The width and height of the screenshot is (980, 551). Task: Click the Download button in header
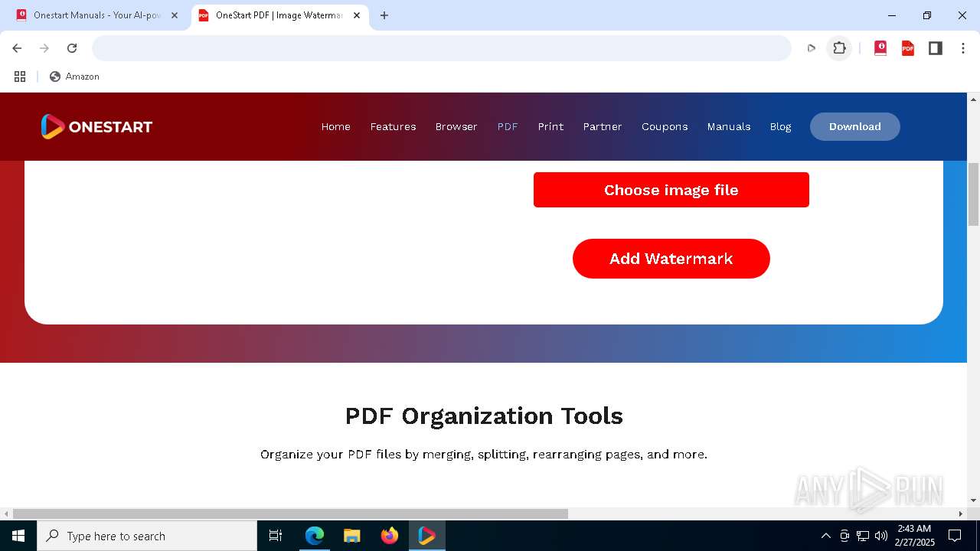pyautogui.click(x=855, y=126)
